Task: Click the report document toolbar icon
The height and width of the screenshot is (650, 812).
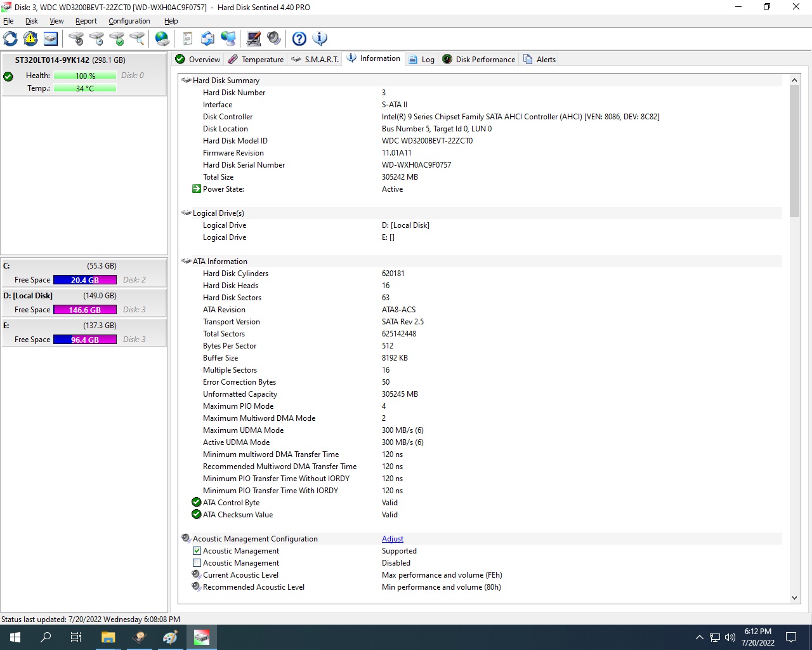Action: tap(188, 39)
